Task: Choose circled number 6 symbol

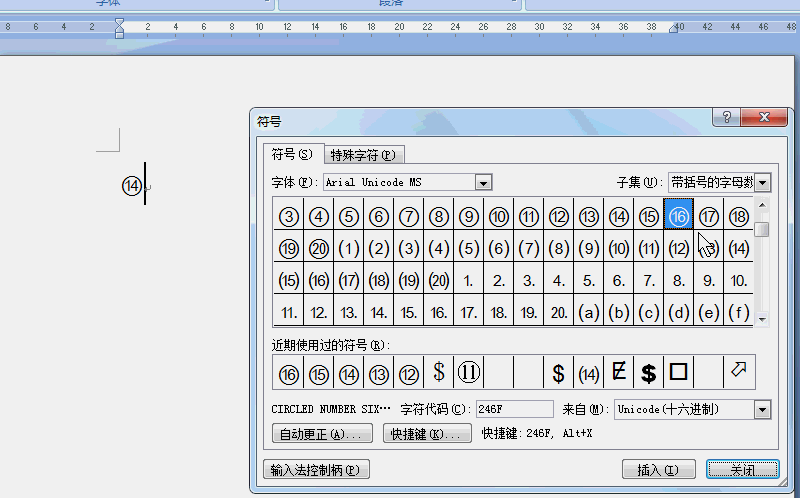Action: (x=379, y=217)
